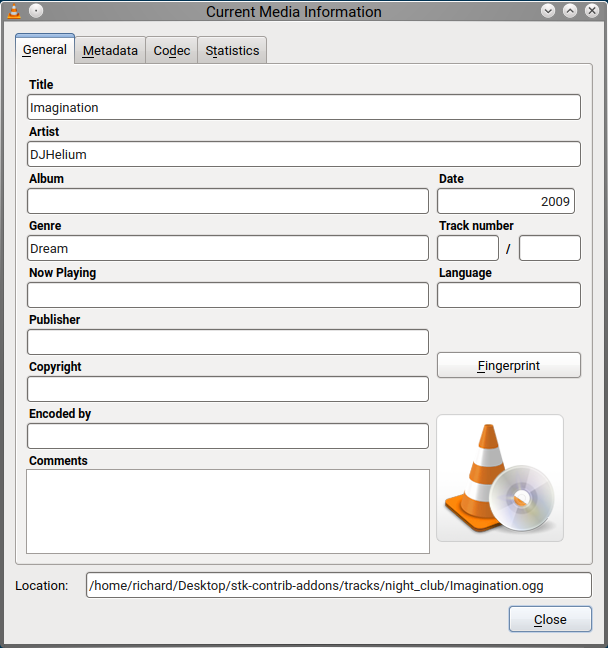Click inside the Comments text area
This screenshot has height=648, width=608.
[228, 511]
